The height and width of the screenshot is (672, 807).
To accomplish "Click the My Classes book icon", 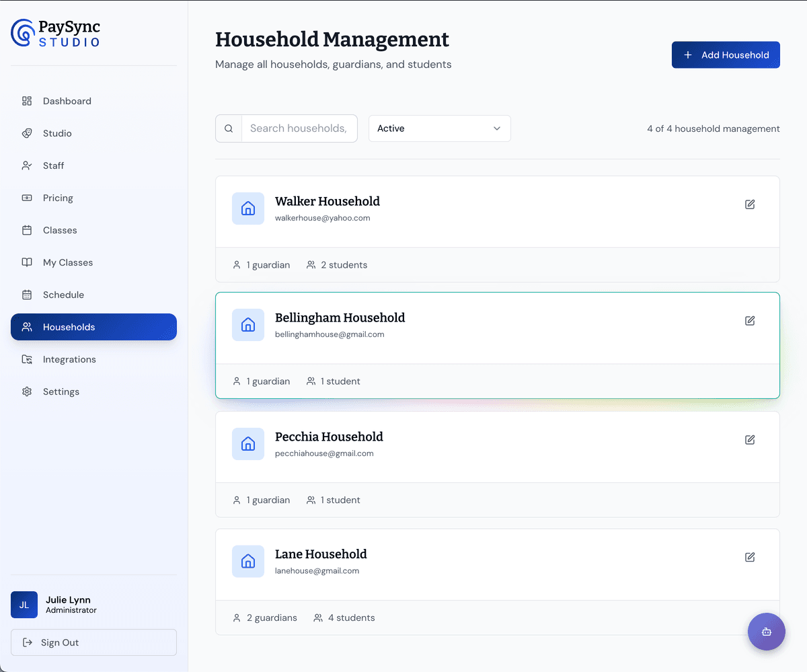I will [x=27, y=262].
